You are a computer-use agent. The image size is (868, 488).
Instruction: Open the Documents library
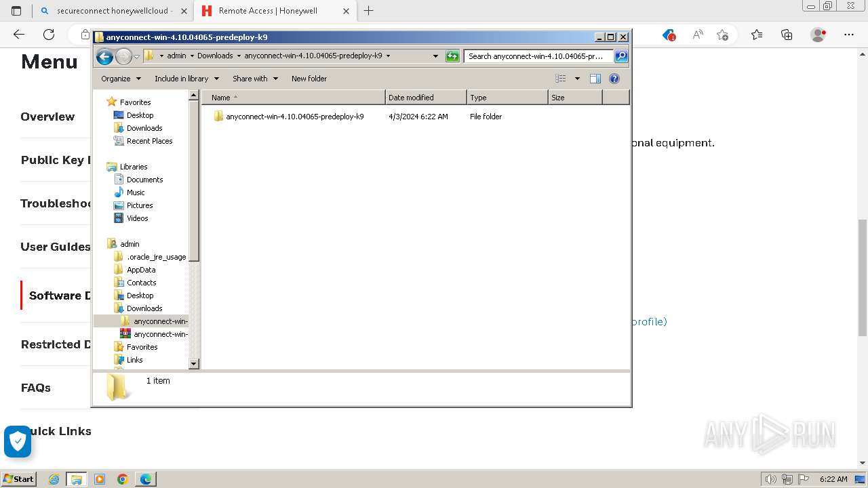(x=145, y=180)
